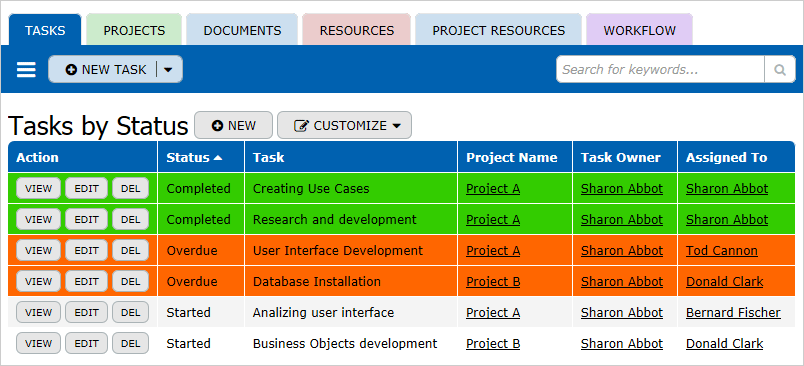Click the Status column sort arrow

[x=218, y=158]
